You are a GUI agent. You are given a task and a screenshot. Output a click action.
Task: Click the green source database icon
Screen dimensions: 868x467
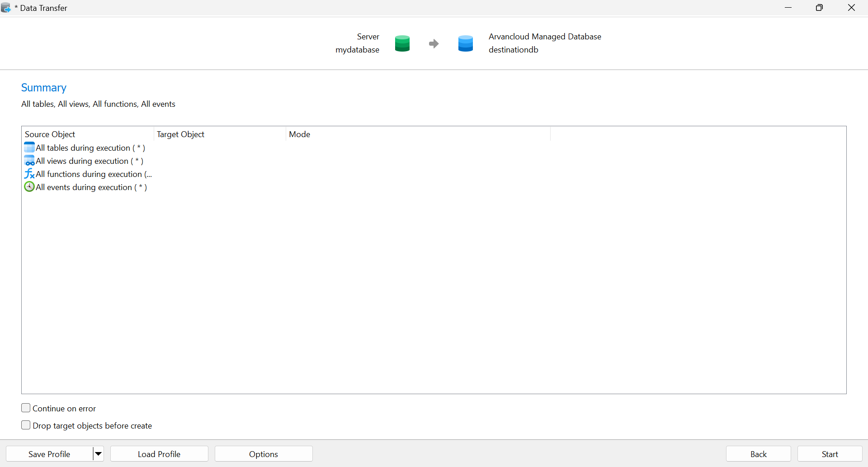pos(402,43)
